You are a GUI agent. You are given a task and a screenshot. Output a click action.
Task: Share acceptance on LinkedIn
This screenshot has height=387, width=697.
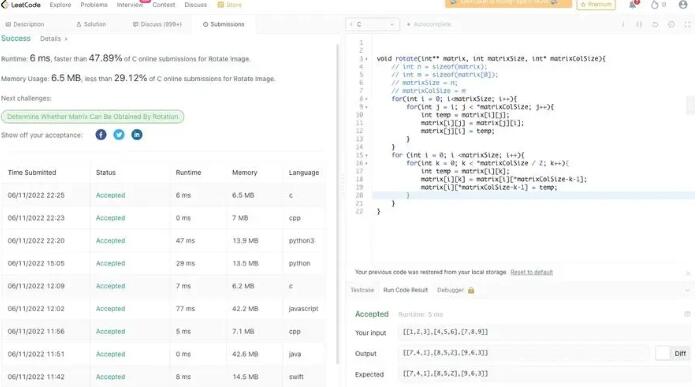pyautogui.click(x=137, y=135)
